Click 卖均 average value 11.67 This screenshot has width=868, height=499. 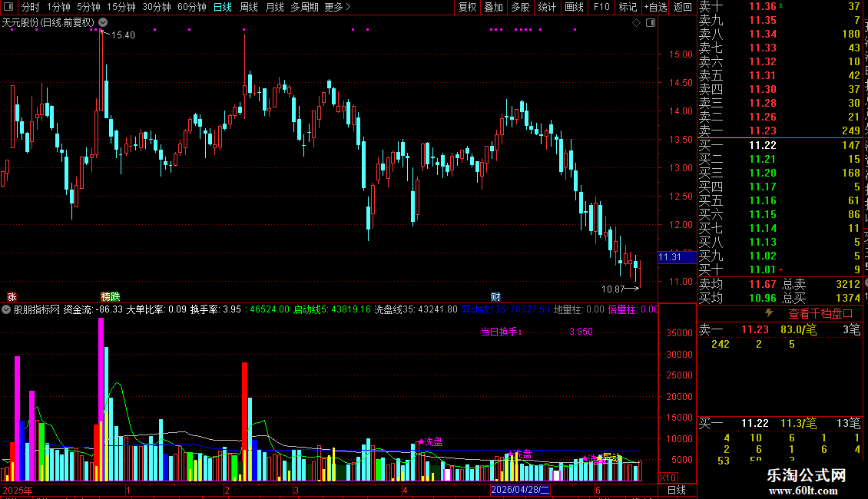(762, 284)
